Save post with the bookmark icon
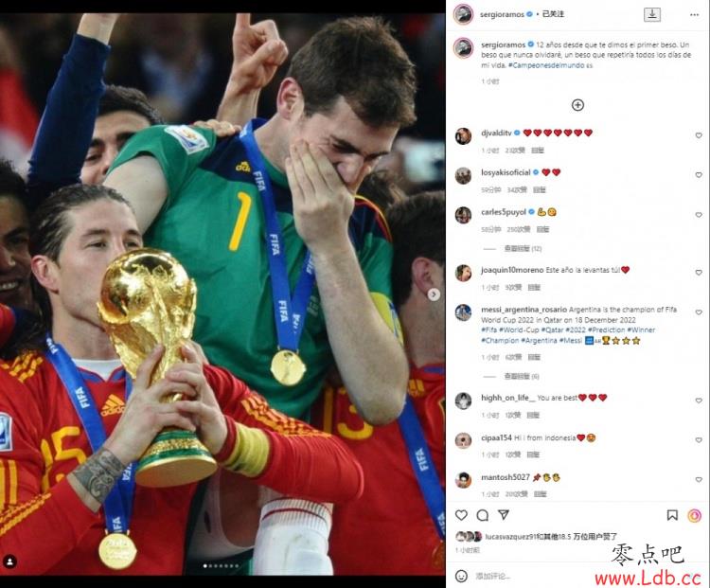This screenshot has height=588, width=710. [672, 515]
